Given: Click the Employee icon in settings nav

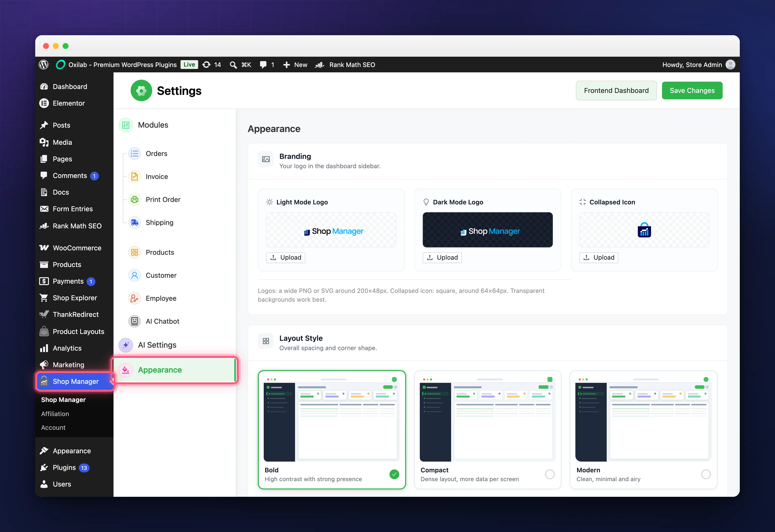Looking at the screenshot, I should [134, 298].
